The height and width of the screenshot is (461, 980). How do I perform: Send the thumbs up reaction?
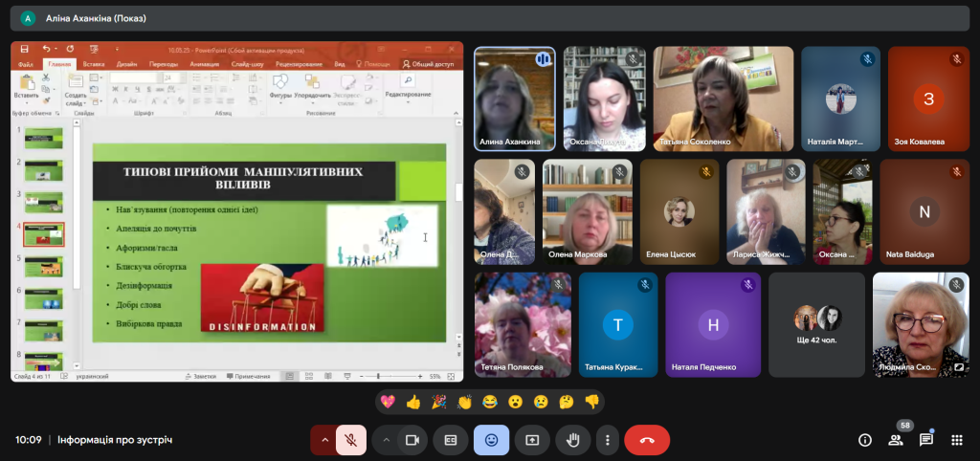click(x=413, y=402)
